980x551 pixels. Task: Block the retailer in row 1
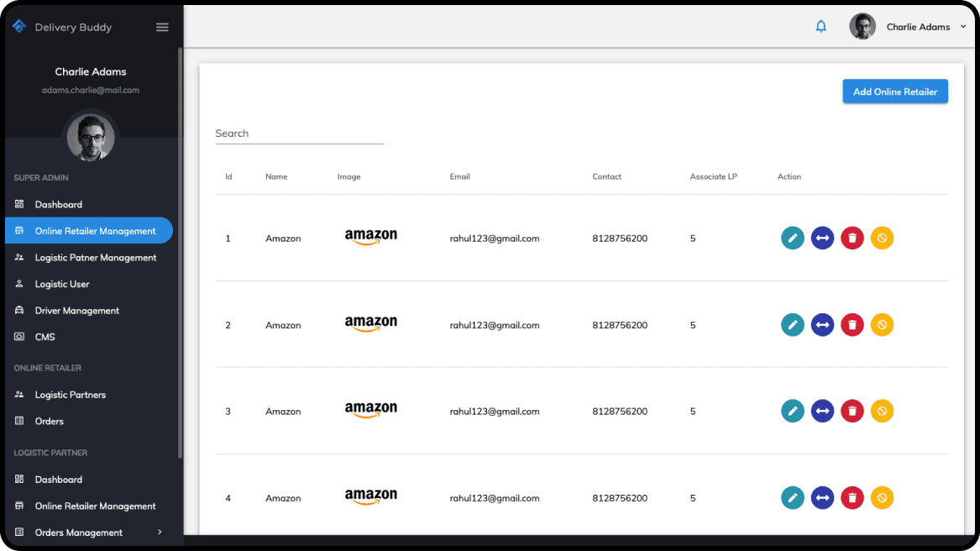point(882,238)
